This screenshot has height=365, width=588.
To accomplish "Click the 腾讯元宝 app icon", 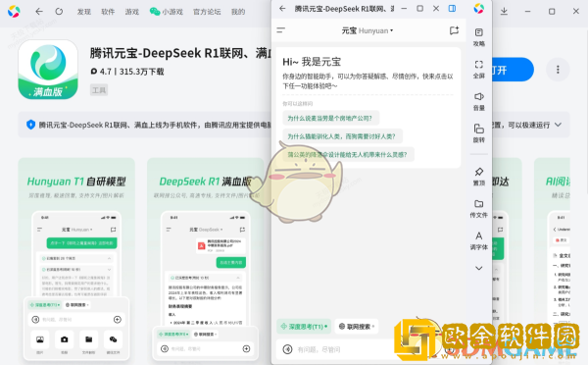I will click(x=48, y=70).
